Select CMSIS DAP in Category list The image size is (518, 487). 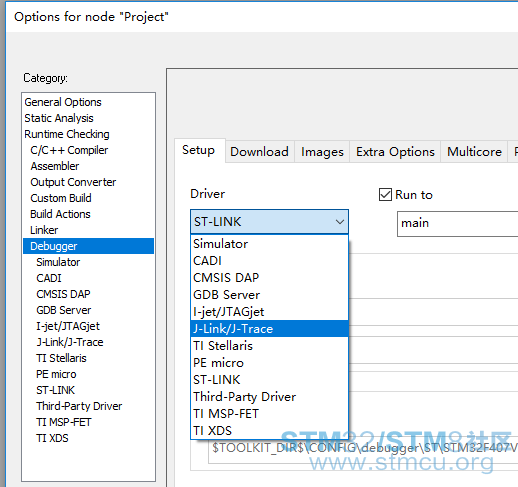pos(63,294)
